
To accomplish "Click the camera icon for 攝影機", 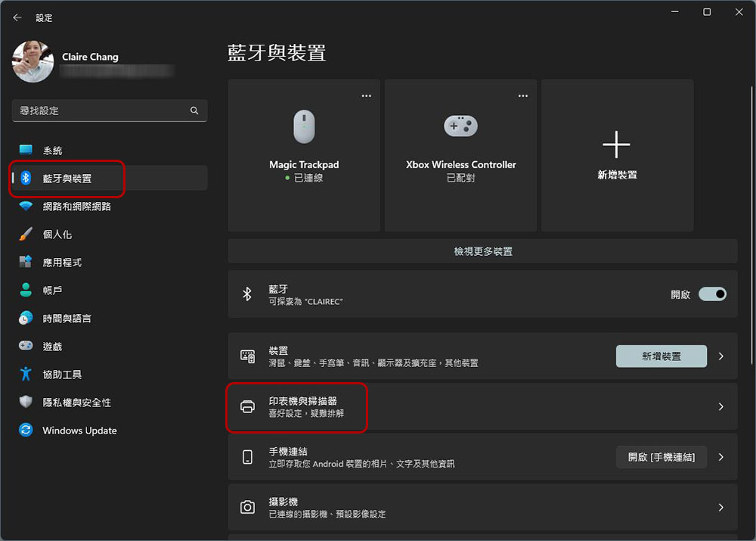I will tap(247, 508).
